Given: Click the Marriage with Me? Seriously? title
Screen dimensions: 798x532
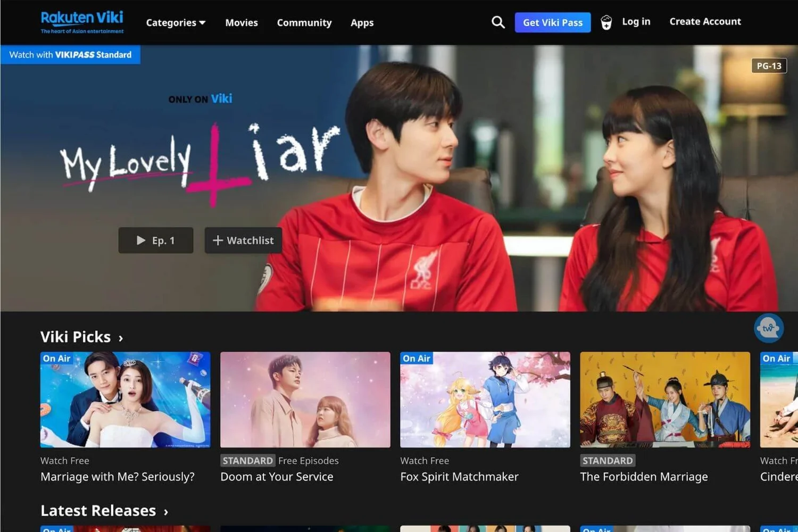Looking at the screenshot, I should (118, 477).
